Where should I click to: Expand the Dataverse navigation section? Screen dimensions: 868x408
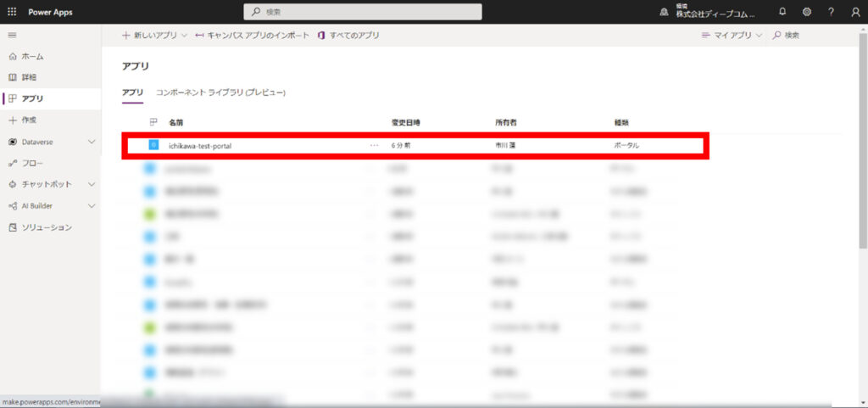(x=91, y=142)
